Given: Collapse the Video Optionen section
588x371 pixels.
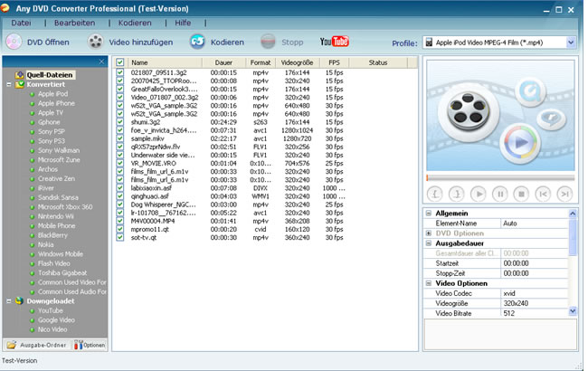Looking at the screenshot, I should click(429, 283).
